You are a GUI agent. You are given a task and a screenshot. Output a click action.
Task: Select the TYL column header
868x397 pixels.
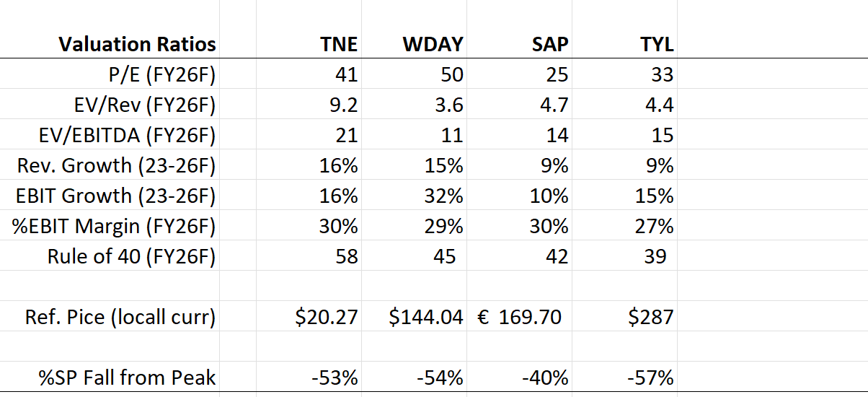[657, 44]
